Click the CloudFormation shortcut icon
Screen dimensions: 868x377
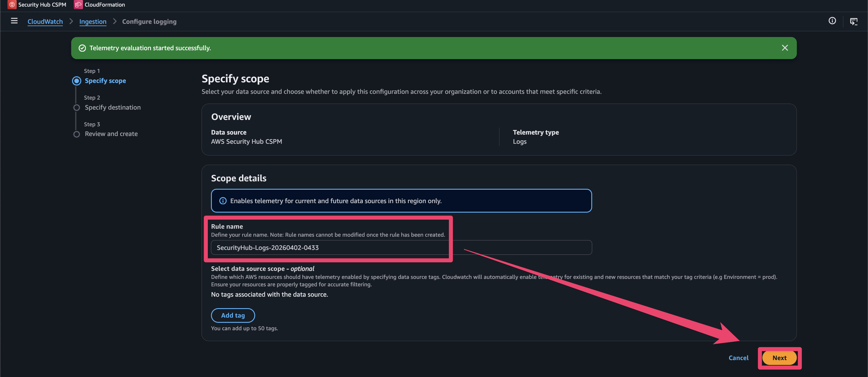[x=78, y=5]
